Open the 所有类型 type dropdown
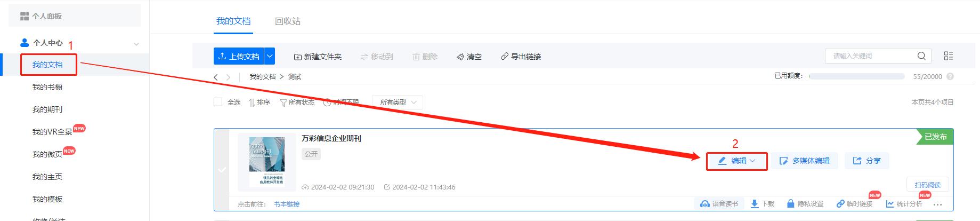The width and height of the screenshot is (980, 221). pyautogui.click(x=398, y=102)
